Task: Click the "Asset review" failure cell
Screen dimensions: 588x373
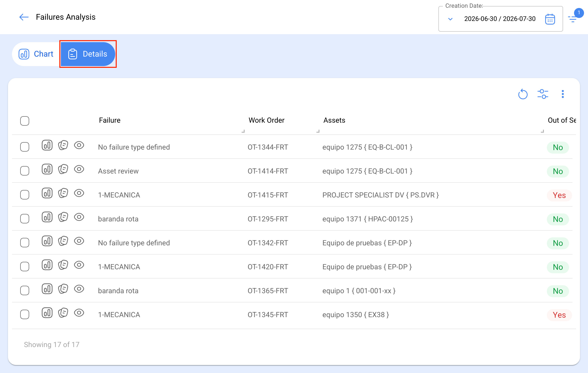Action: tap(118, 171)
